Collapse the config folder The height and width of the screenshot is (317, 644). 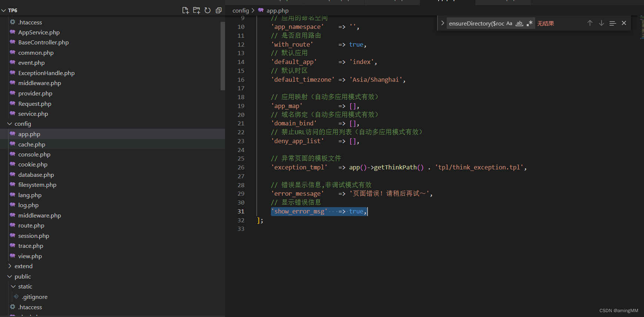pos(10,124)
